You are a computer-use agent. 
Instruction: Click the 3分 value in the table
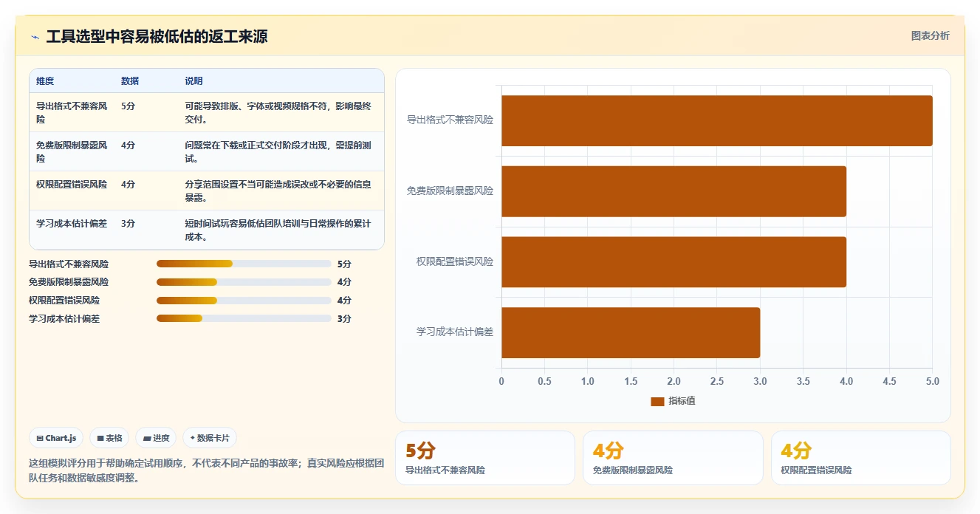tap(129, 224)
